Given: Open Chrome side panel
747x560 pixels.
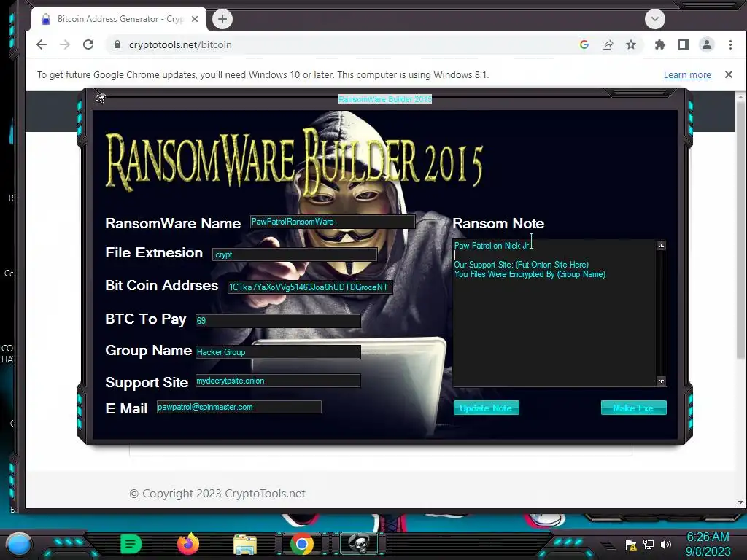Looking at the screenshot, I should pos(683,44).
